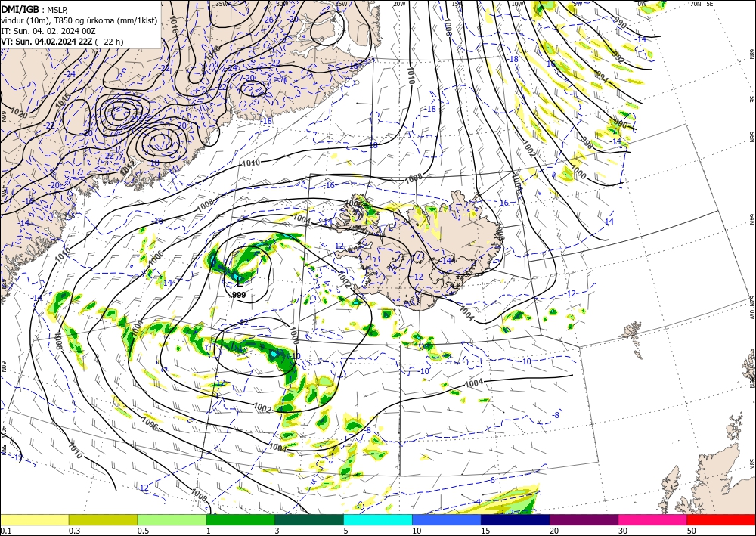Click the '990' isobar label

(621, 23)
